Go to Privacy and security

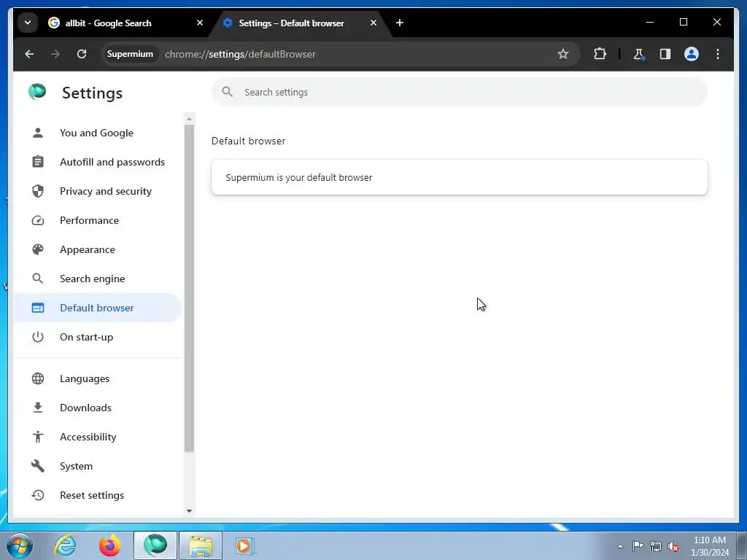tap(97, 191)
